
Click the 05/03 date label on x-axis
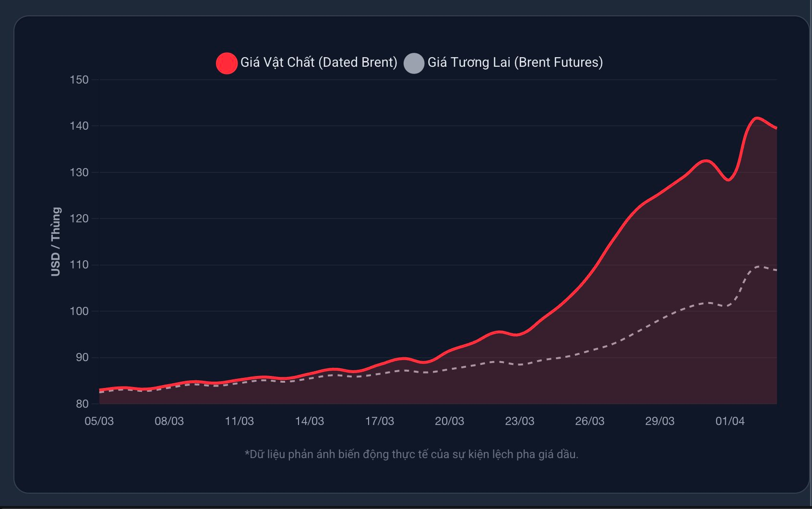coord(99,421)
